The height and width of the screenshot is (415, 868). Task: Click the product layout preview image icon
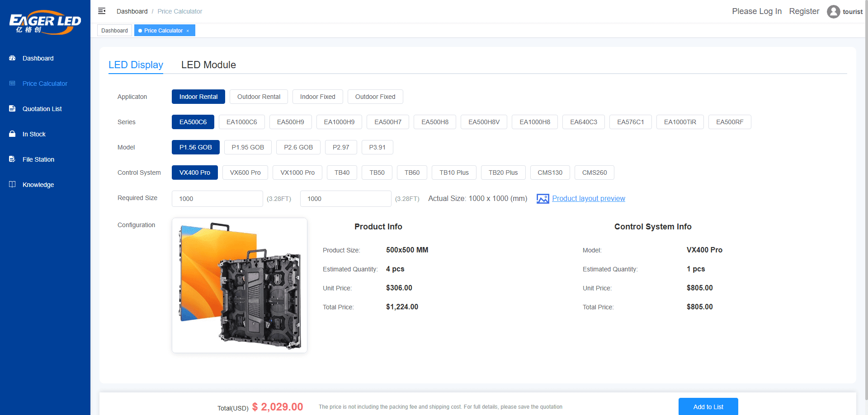pyautogui.click(x=542, y=199)
